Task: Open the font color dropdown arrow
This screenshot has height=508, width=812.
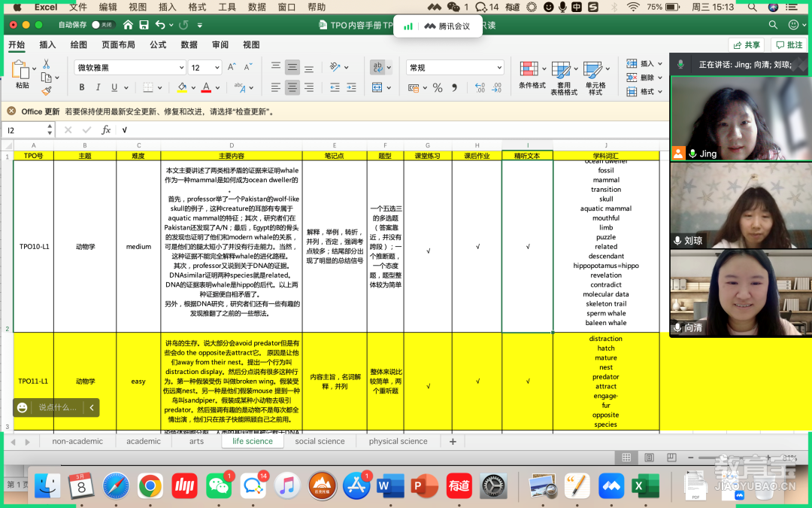Action: pos(217,88)
